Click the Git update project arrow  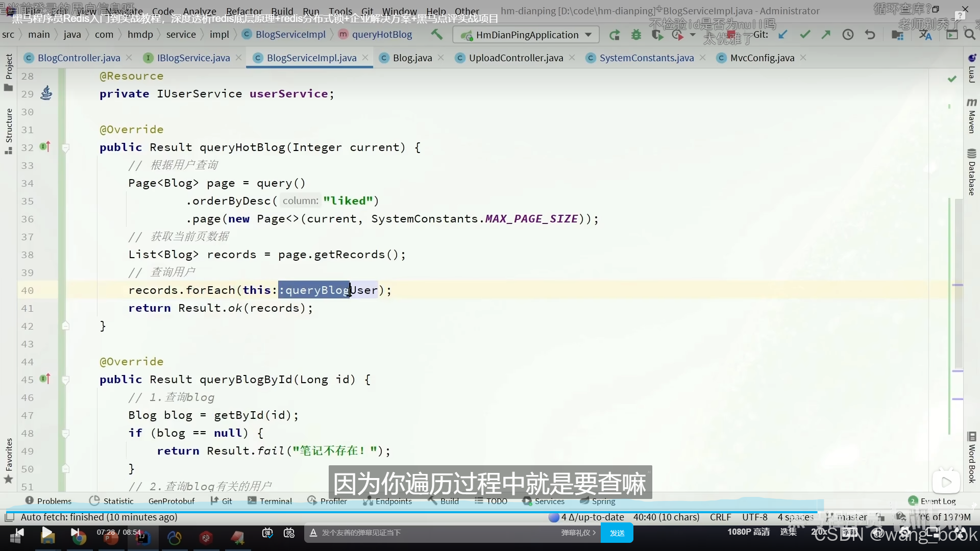(782, 34)
